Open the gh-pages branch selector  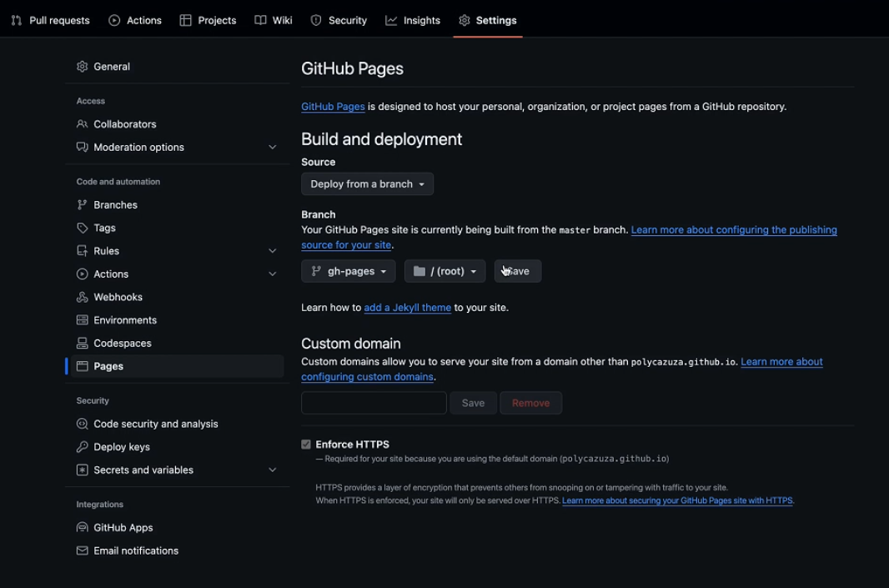click(x=348, y=270)
